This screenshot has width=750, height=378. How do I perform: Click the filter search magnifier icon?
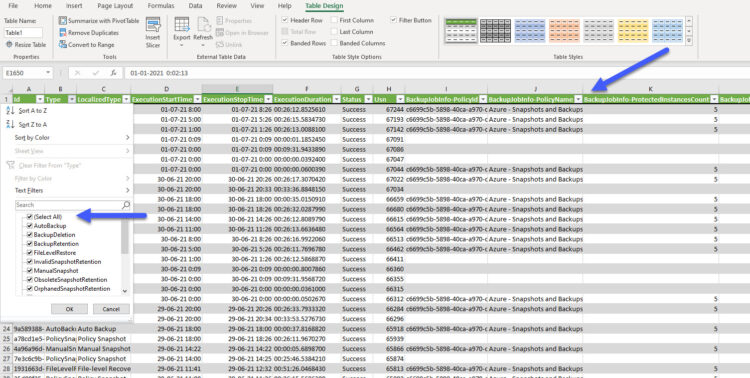tap(126, 205)
